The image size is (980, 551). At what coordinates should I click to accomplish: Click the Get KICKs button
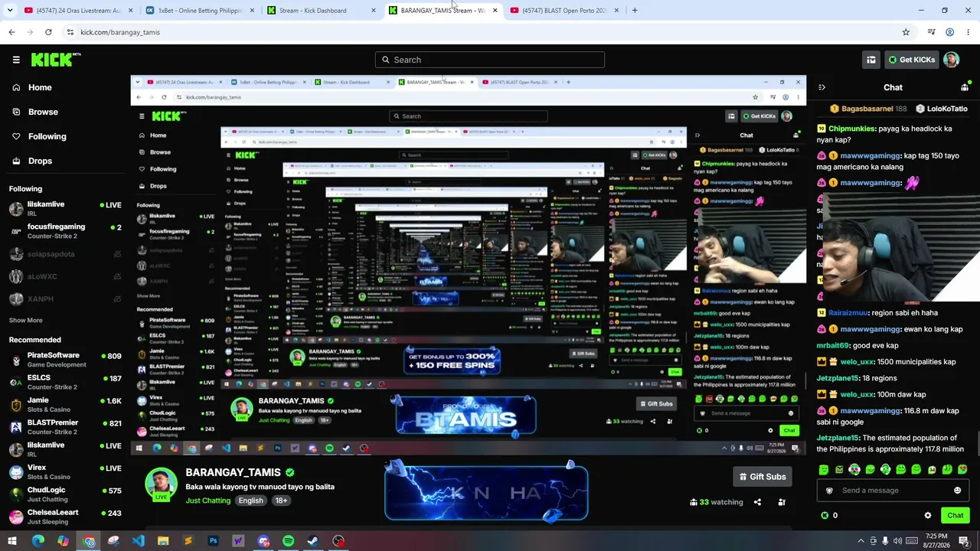tap(911, 60)
